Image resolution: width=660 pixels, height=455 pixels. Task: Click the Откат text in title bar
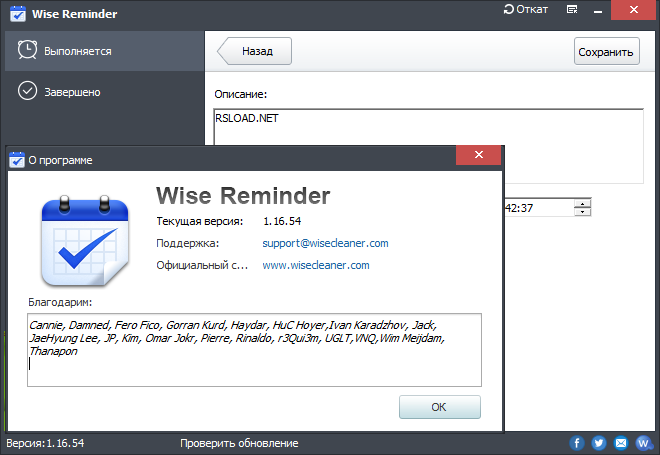tap(532, 9)
